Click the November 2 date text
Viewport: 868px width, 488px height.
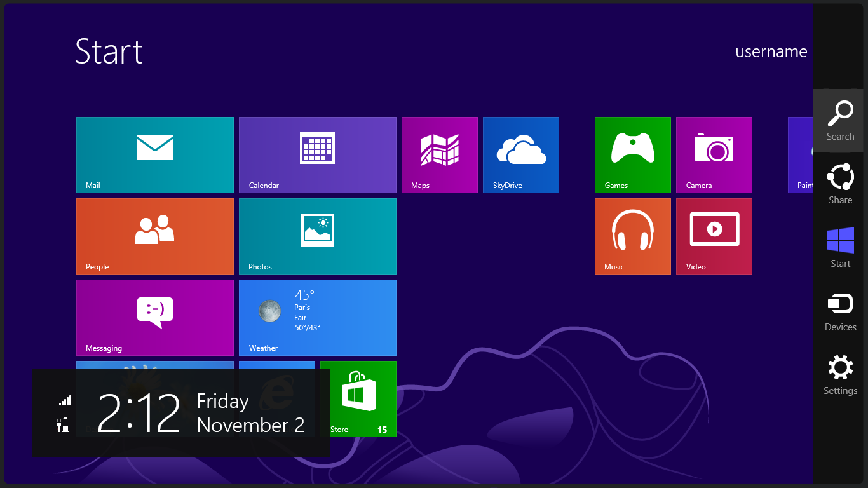(251, 425)
